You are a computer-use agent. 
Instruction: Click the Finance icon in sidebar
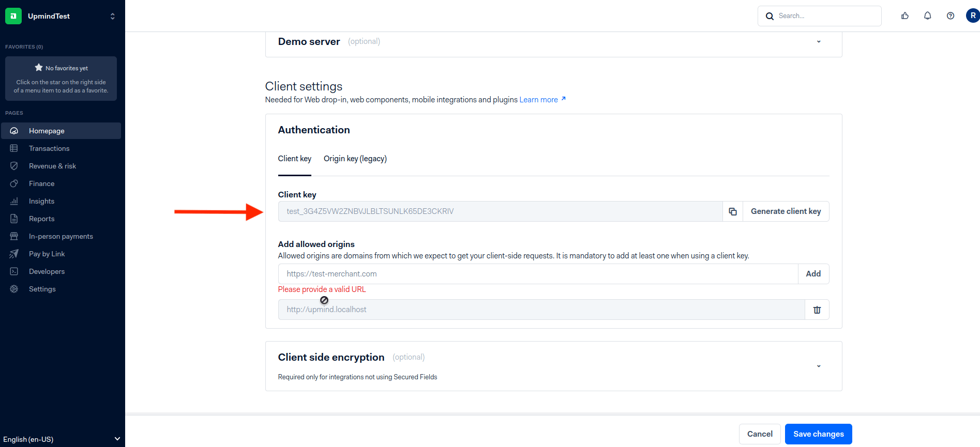point(14,183)
